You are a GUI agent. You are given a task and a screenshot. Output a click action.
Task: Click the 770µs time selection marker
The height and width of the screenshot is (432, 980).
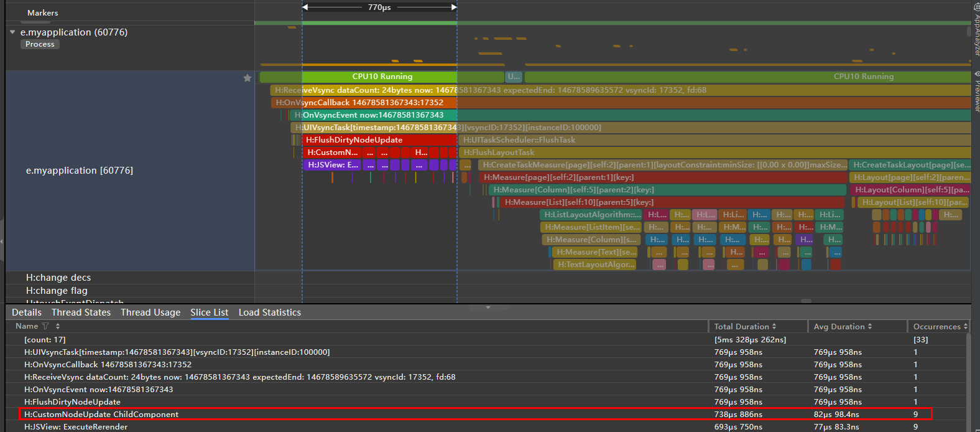(379, 7)
